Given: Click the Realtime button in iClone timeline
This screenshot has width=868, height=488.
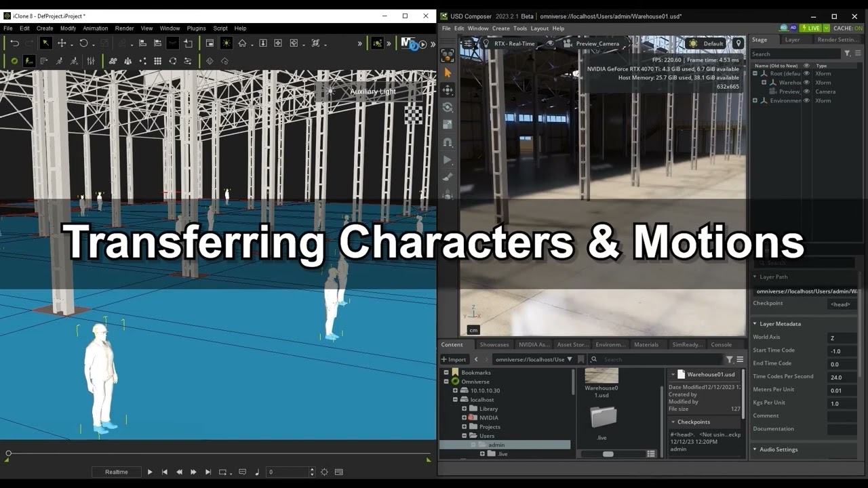Looking at the screenshot, I should point(117,472).
